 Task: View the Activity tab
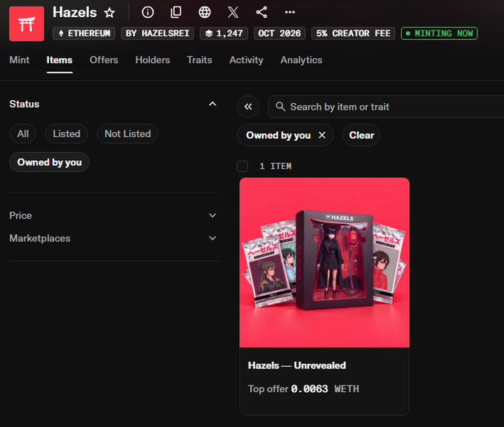pos(246,60)
